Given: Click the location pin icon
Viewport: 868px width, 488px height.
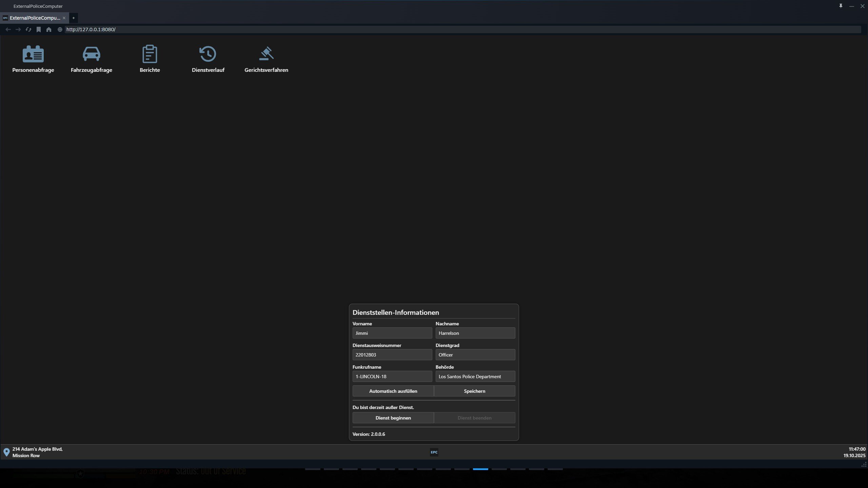Looking at the screenshot, I should coord(6,452).
